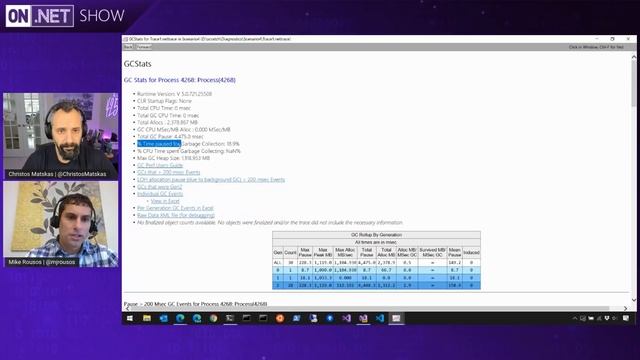640x360 pixels.
Task: Open the Windows Start menu
Action: point(130,318)
